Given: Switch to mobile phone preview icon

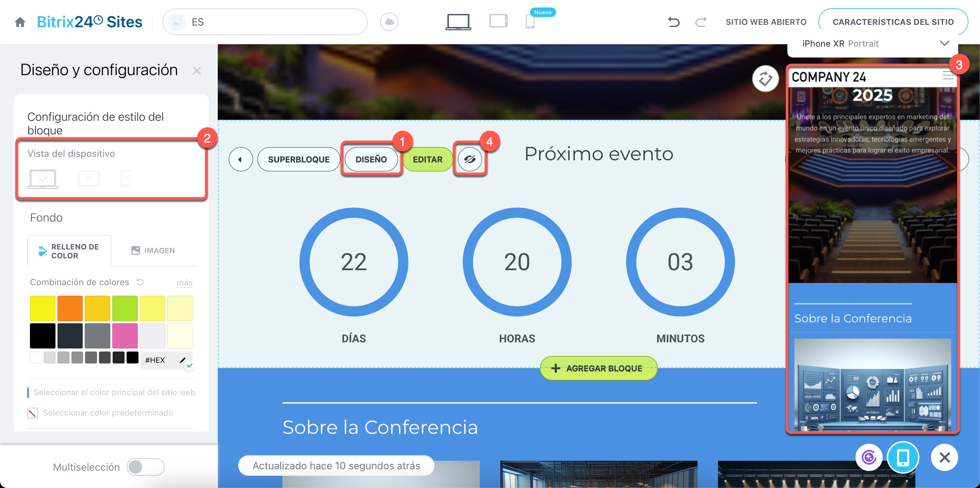Looking at the screenshot, I should 530,22.
